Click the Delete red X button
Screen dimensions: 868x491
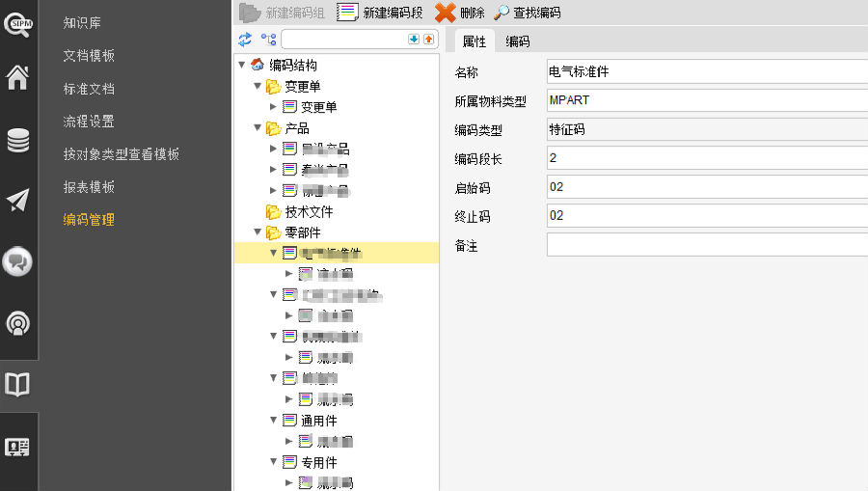[x=459, y=13]
